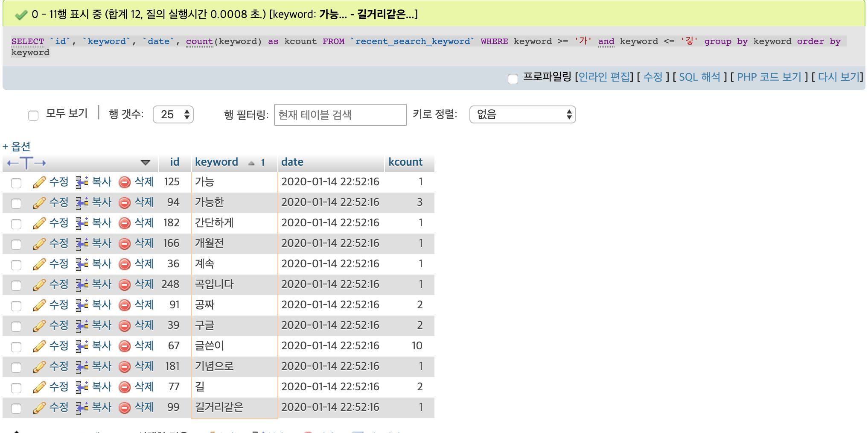This screenshot has width=868, height=433.
Task: Open the SQL 해석 link
Action: [x=699, y=77]
